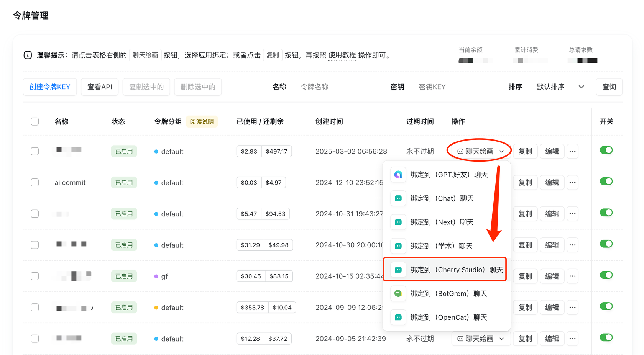Click the GPT.好友 app icon in dropdown

pos(398,175)
